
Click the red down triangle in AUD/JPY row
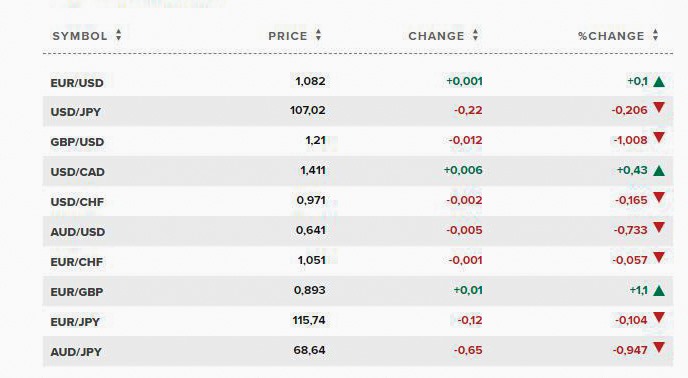[659, 348]
